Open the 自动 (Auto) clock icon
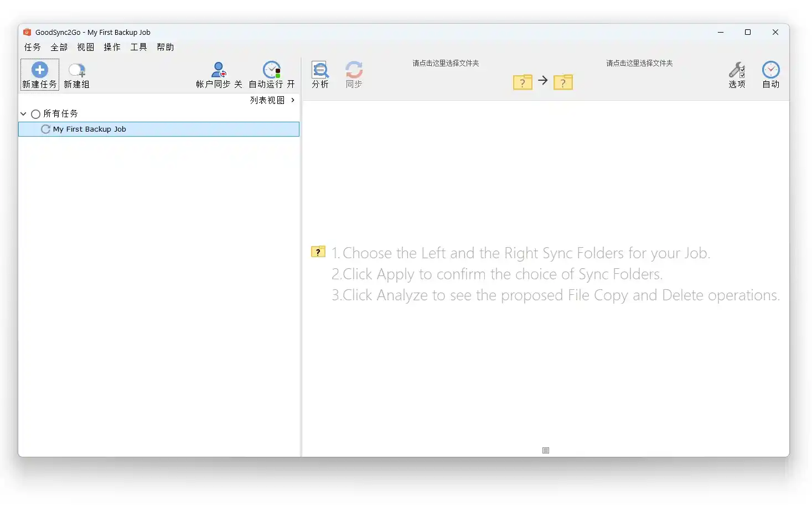This screenshot has width=812, height=506. pyautogui.click(x=770, y=70)
